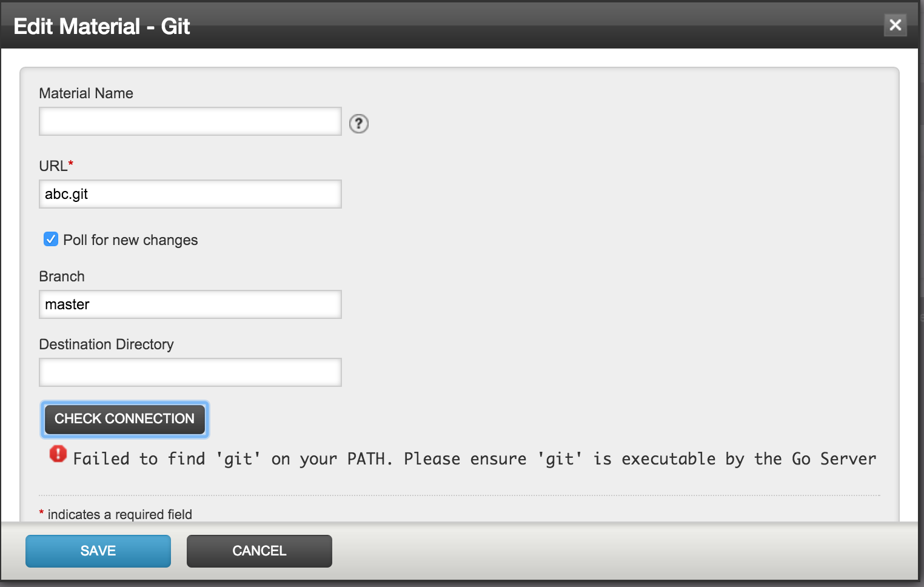Click the help icon beside Material Name
924x587 pixels.
pyautogui.click(x=359, y=124)
